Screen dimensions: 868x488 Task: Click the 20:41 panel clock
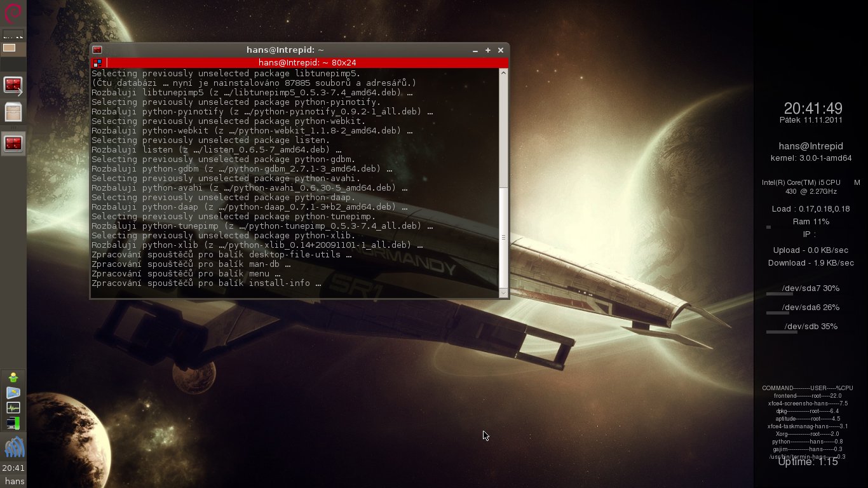click(13, 468)
